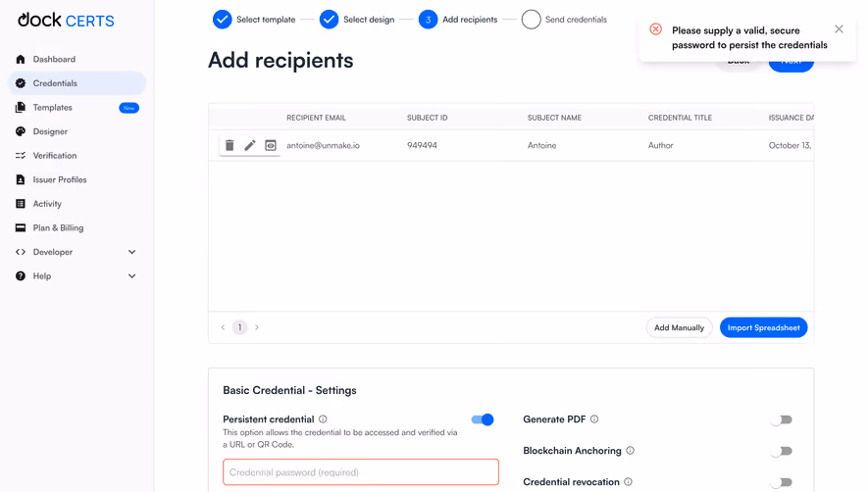Click the Author credential title cell
The width and height of the screenshot is (868, 492).
(660, 145)
